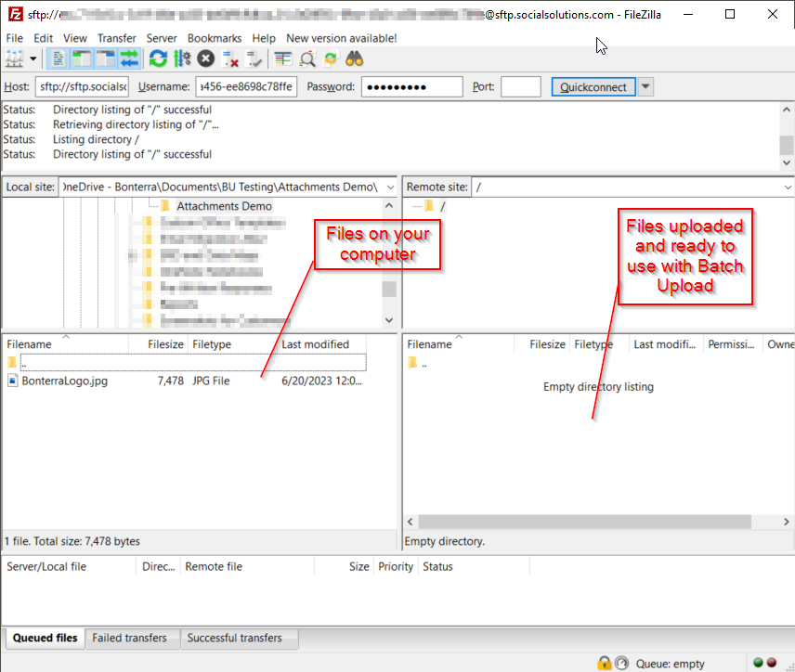This screenshot has width=795, height=672.
Task: Open the Help menu
Action: [264, 38]
